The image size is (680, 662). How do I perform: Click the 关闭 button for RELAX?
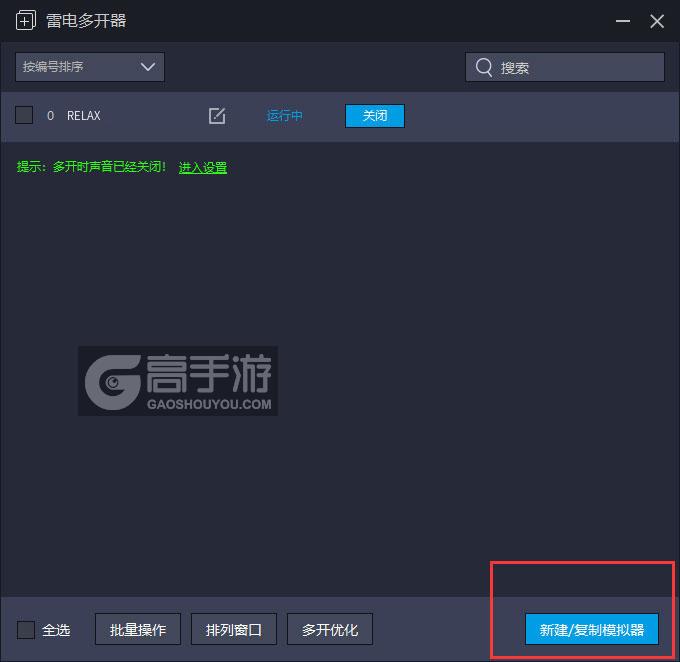pos(375,116)
